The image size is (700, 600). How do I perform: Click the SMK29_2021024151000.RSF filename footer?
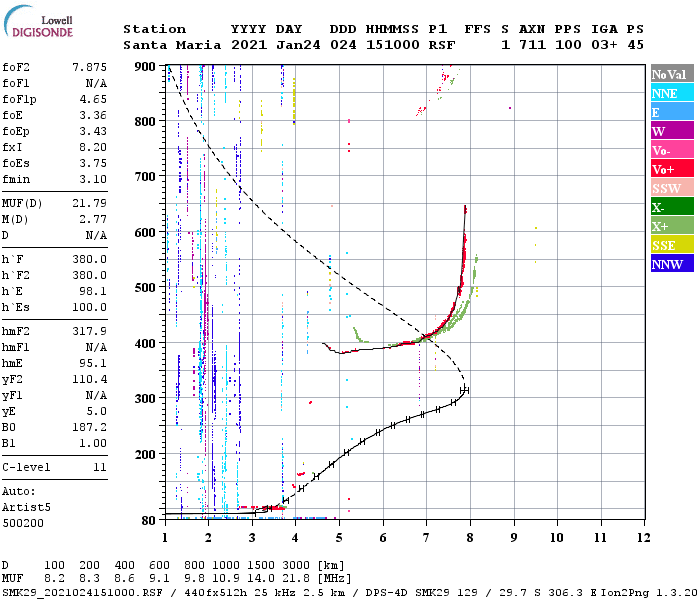pos(82,592)
